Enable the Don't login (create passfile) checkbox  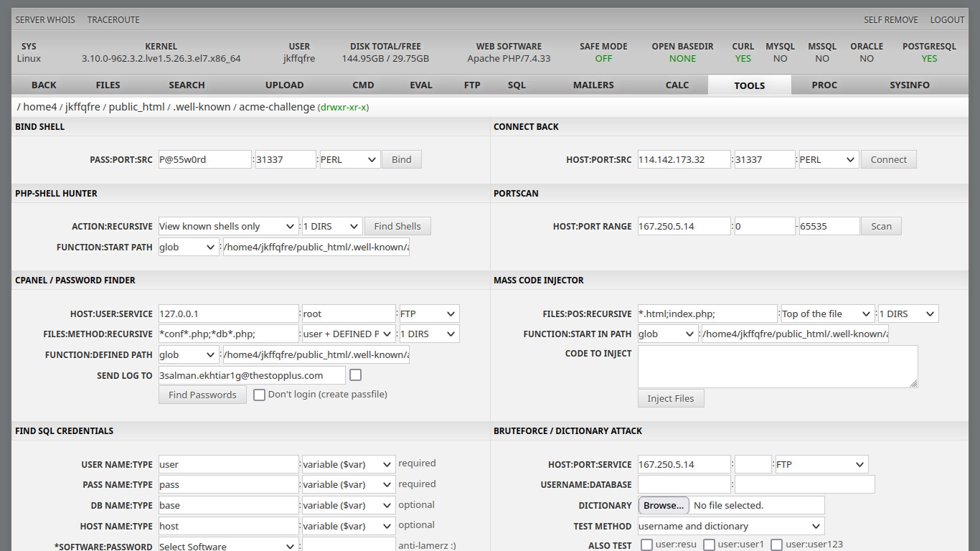[x=259, y=395]
